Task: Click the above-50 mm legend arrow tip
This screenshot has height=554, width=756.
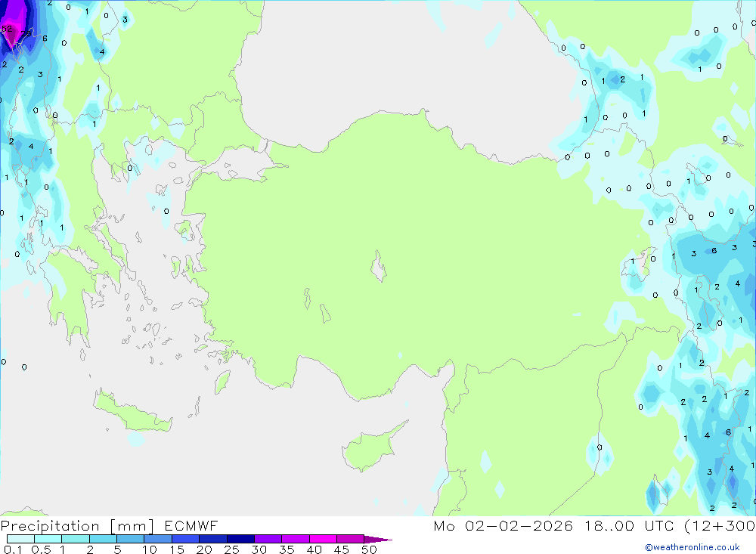Action: click(378, 540)
